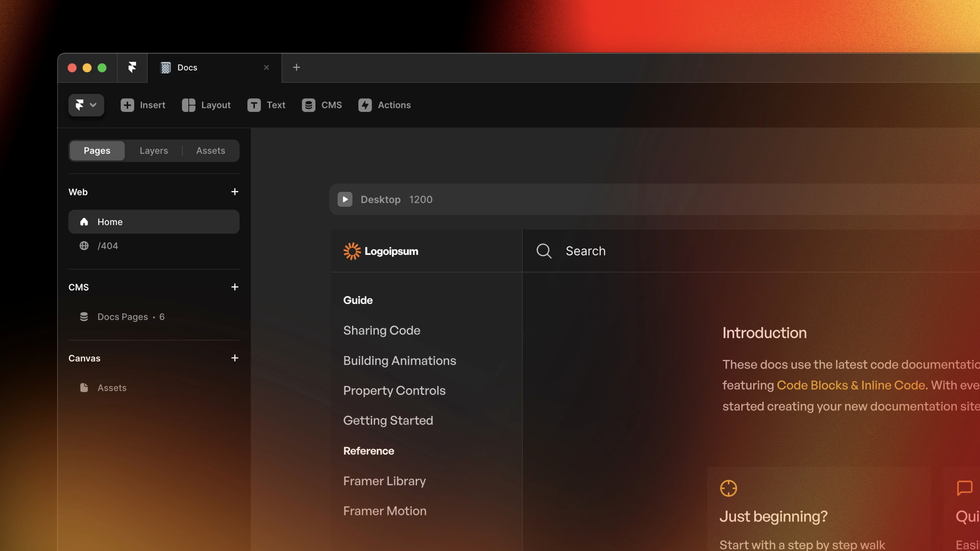Screen dimensions: 980x551
Task: Click the CMS database icon in toolbar
Action: pos(309,105)
